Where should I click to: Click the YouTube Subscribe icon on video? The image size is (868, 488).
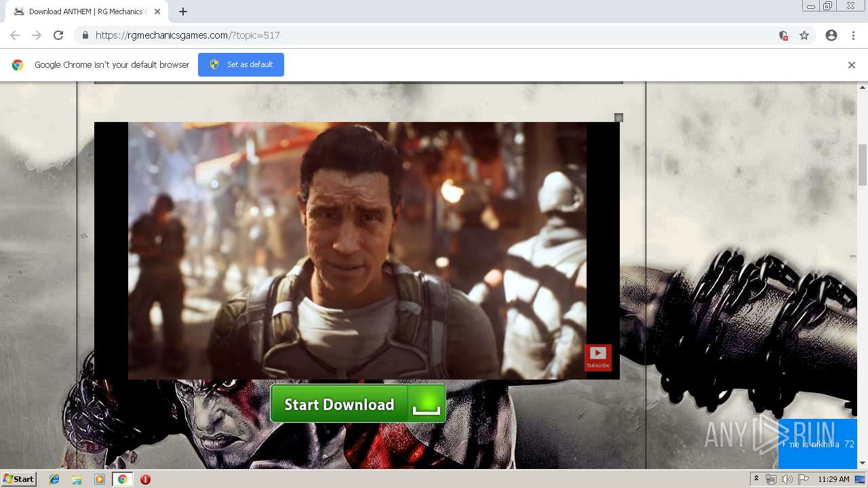597,357
